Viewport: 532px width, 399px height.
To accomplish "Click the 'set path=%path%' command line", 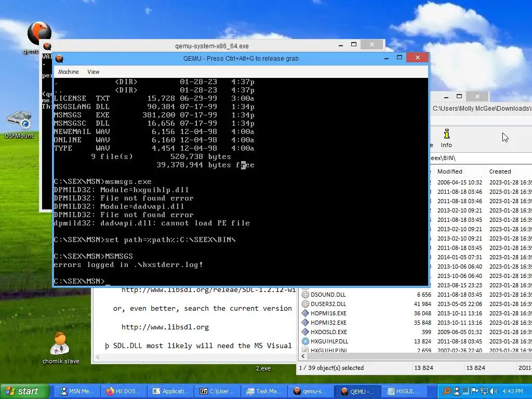I will click(x=145, y=240).
